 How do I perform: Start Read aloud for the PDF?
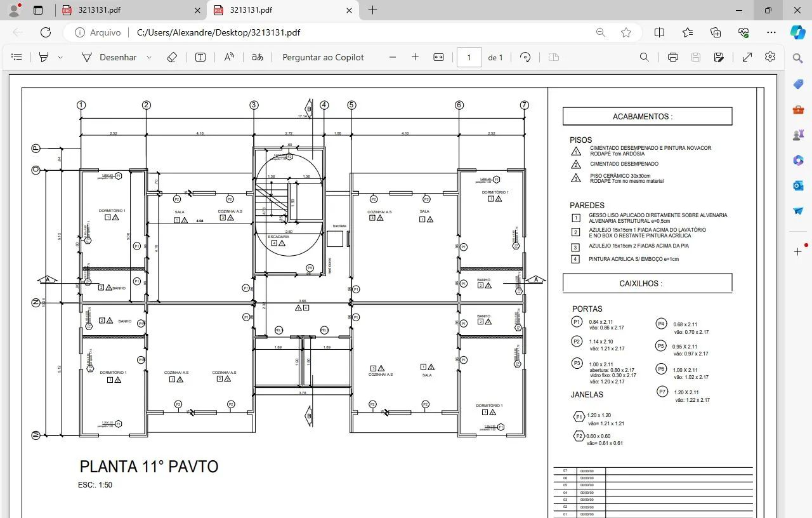(228, 56)
